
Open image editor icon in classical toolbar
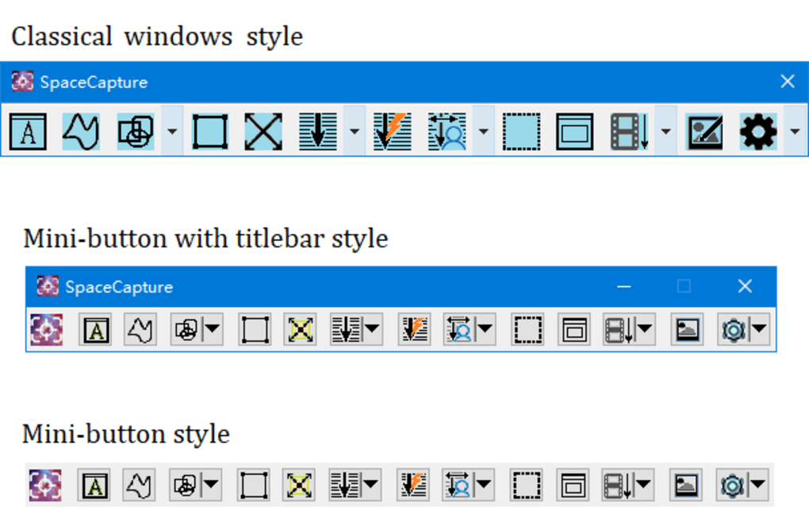point(705,132)
